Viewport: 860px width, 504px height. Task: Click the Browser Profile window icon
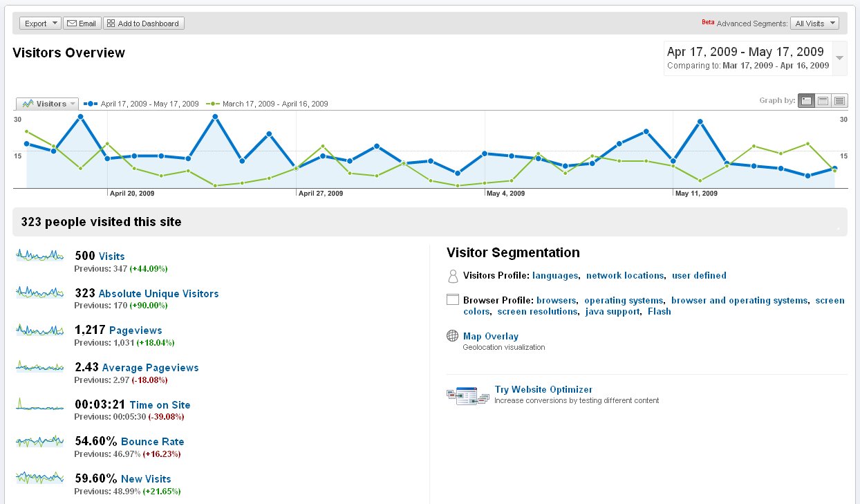453,300
